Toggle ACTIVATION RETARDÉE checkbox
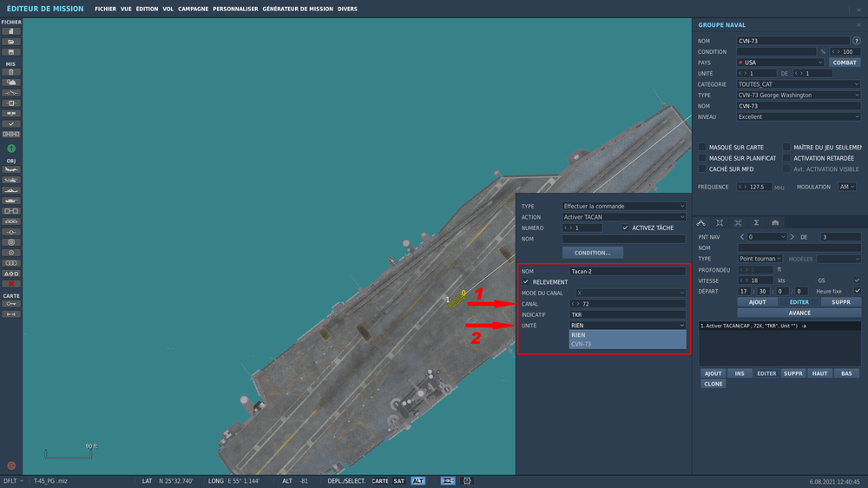This screenshot has height=488, width=868. 786,158
